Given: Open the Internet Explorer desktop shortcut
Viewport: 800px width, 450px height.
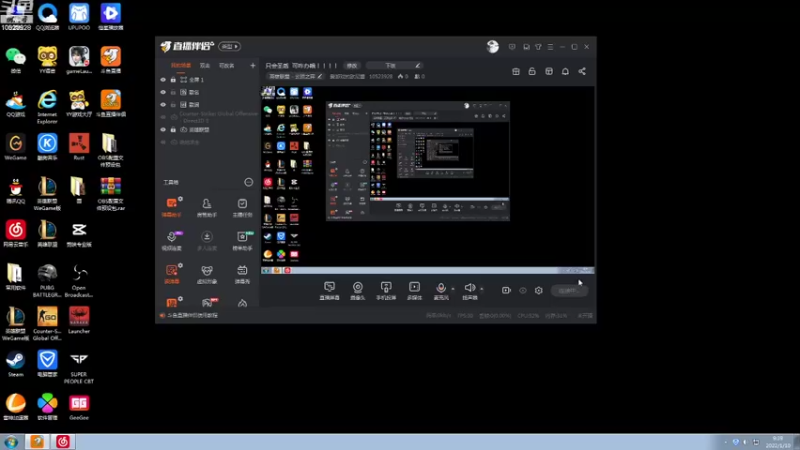Looking at the screenshot, I should [x=47, y=107].
